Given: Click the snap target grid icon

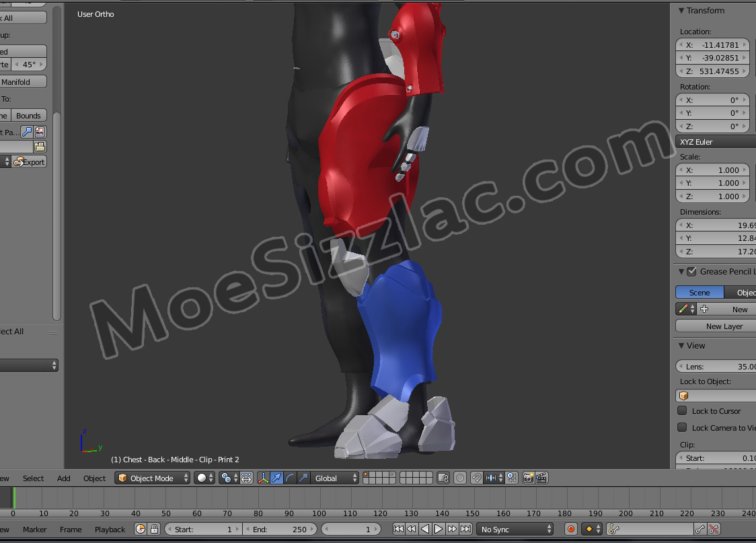Looking at the screenshot, I should 512,478.
